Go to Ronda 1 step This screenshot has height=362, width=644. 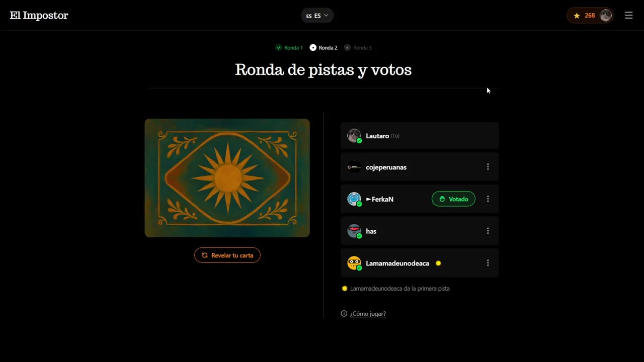coord(289,48)
